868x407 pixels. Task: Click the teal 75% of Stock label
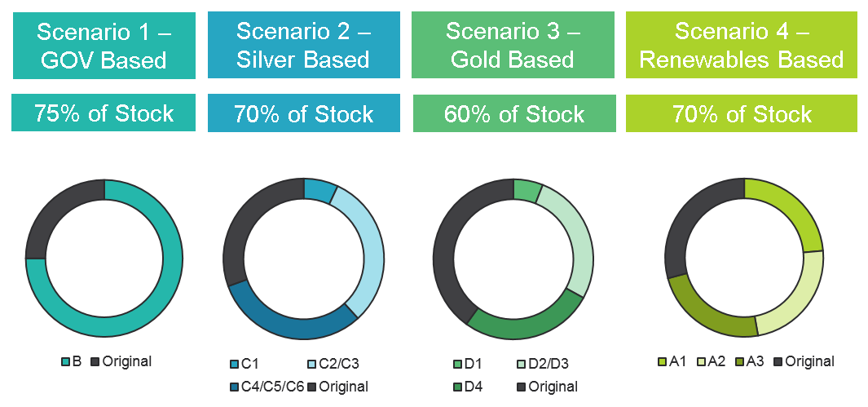104,113
